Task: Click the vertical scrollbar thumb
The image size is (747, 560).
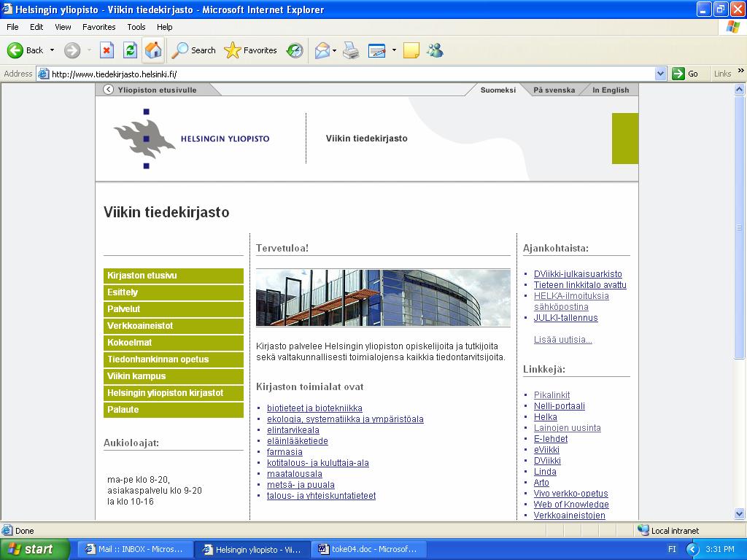Action: tap(740, 227)
